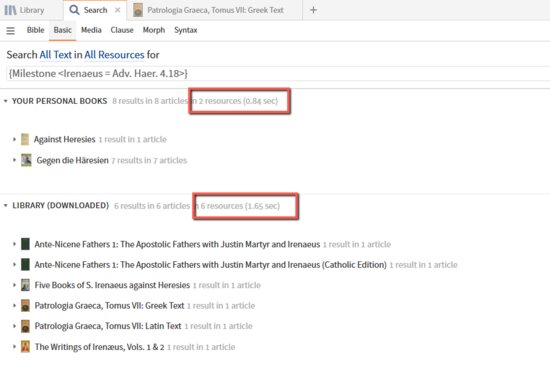Open the hamburger panel menu
This screenshot has height=378, width=550.
[11, 31]
